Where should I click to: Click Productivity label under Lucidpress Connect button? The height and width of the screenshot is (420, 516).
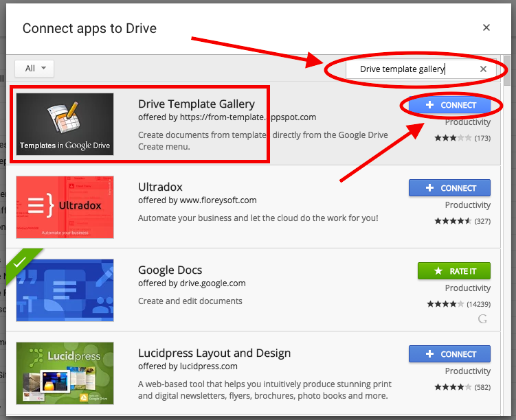pyautogui.click(x=468, y=371)
